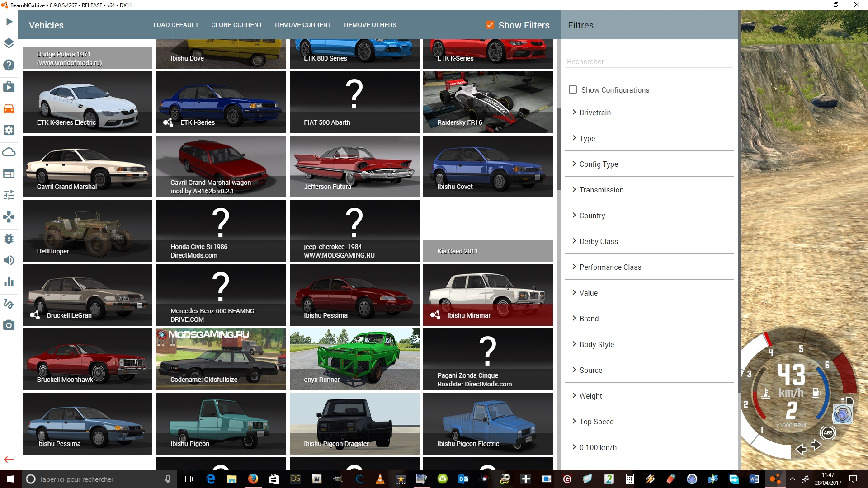868x488 pixels.
Task: Expand the Brand filter
Action: click(x=649, y=319)
